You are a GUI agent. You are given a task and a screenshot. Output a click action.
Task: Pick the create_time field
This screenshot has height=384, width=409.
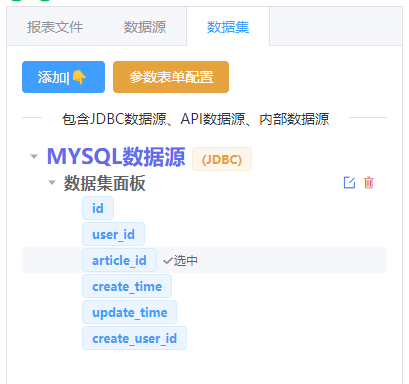(127, 286)
